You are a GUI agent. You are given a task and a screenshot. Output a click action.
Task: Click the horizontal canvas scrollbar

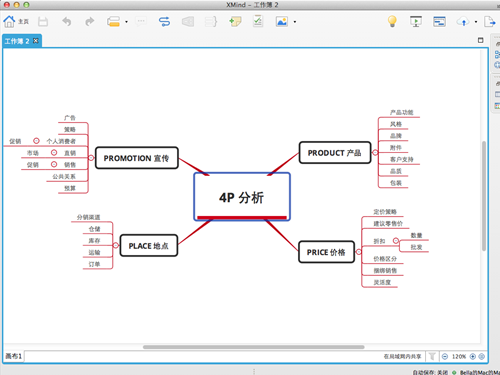point(253,347)
